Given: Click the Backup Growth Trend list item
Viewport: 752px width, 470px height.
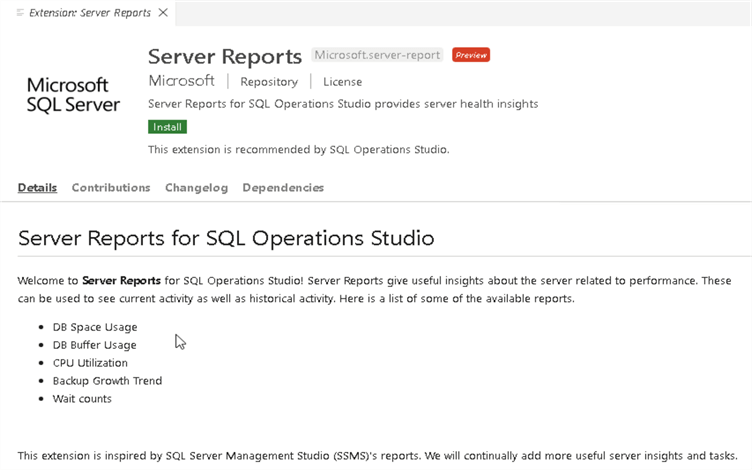Looking at the screenshot, I should pyautogui.click(x=107, y=381).
